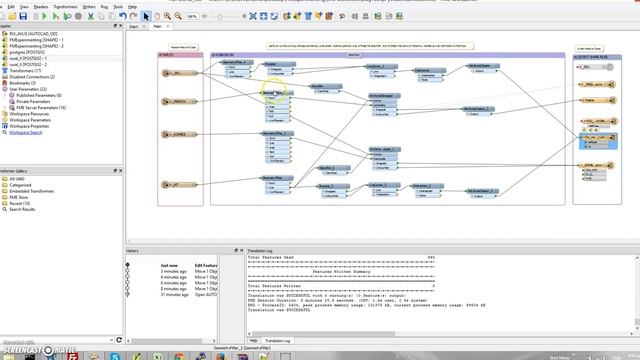Image resolution: width=640 pixels, height=360 pixels.
Task: Select the '31 minutes ago' history entry
Action: click(175, 294)
